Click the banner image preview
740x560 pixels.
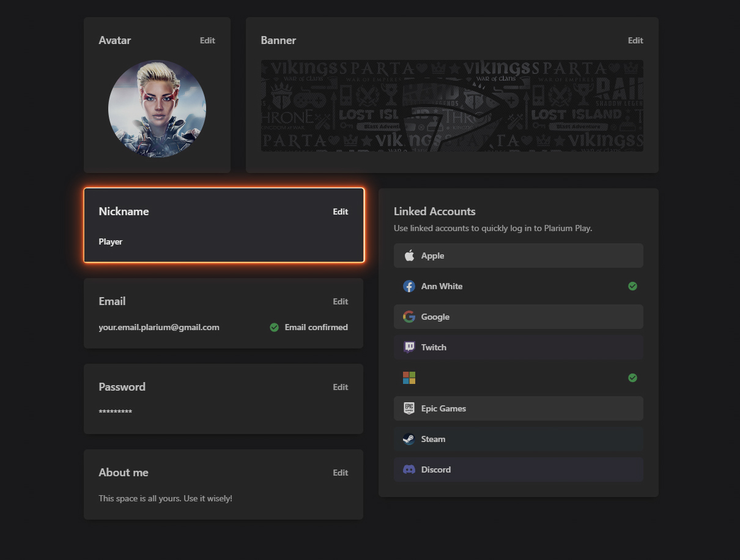pos(452,106)
